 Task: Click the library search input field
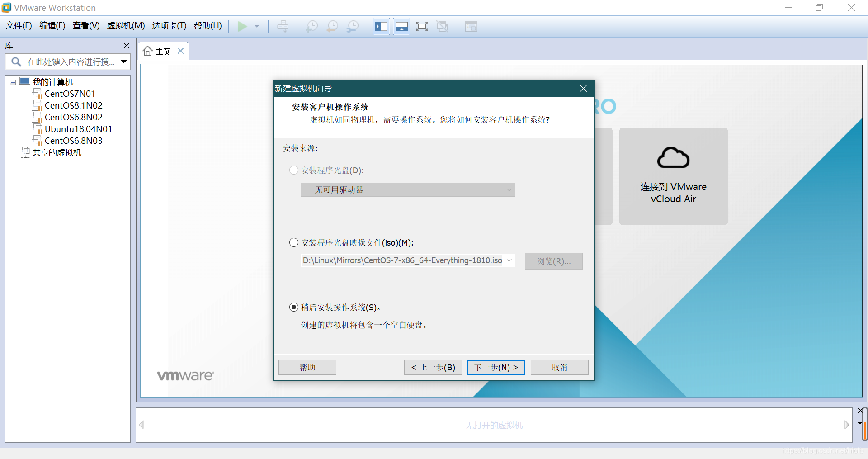pos(68,62)
